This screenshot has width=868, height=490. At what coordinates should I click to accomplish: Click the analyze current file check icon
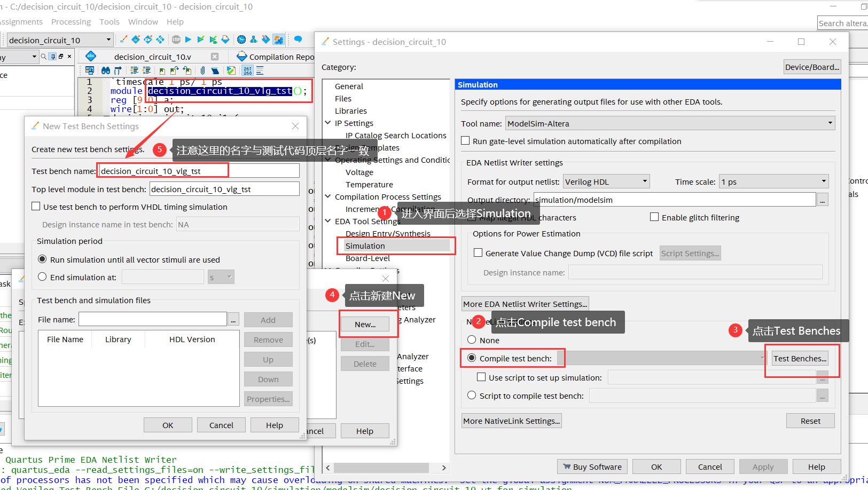click(x=231, y=70)
